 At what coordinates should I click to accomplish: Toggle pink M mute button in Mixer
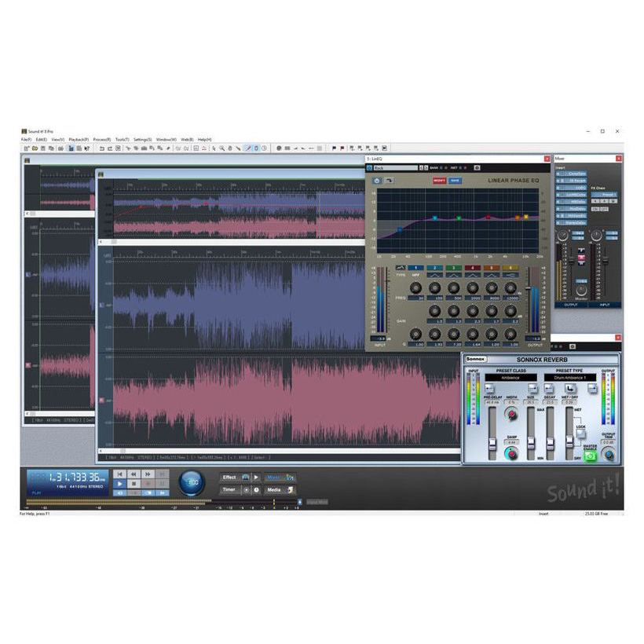[581, 257]
